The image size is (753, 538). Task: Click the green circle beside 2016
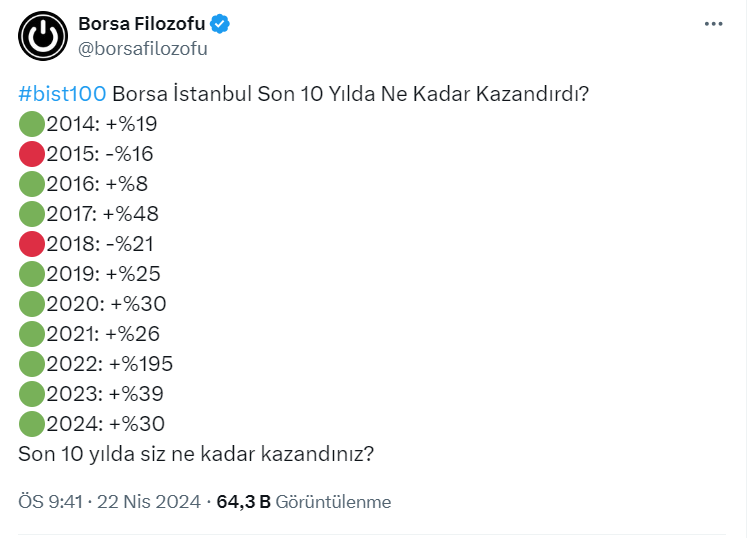point(32,185)
